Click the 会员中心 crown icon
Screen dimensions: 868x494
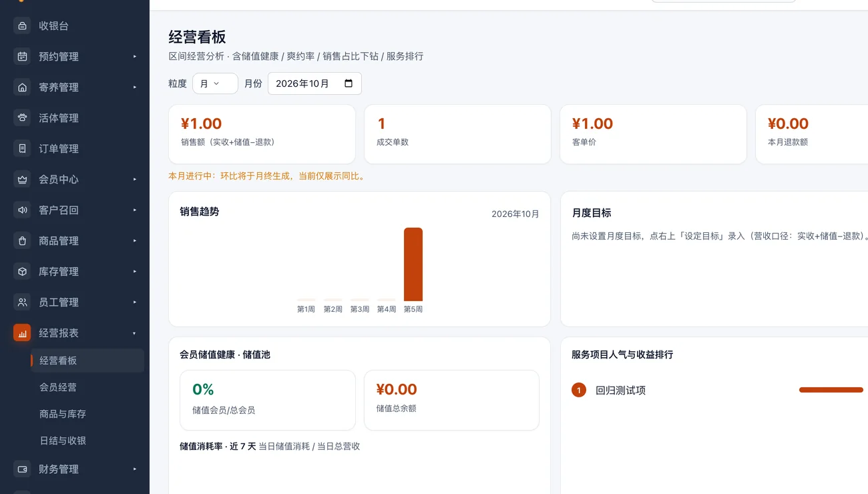23,180
